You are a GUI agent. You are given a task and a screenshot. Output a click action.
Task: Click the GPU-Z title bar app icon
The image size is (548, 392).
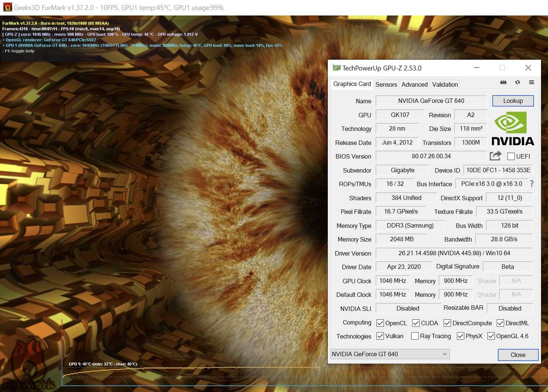(x=336, y=68)
